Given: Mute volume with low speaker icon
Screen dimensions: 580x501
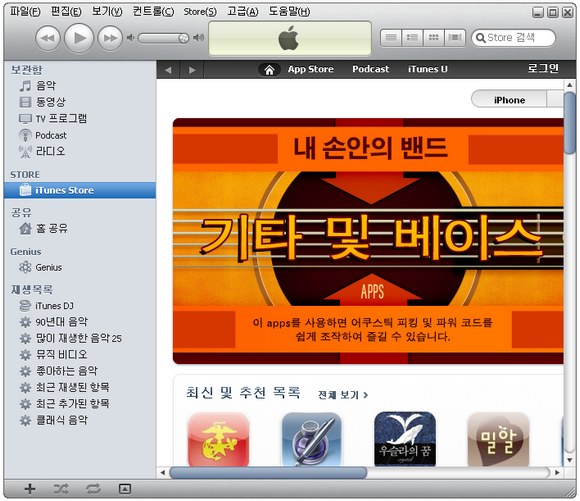Looking at the screenshot, I should point(130,38).
